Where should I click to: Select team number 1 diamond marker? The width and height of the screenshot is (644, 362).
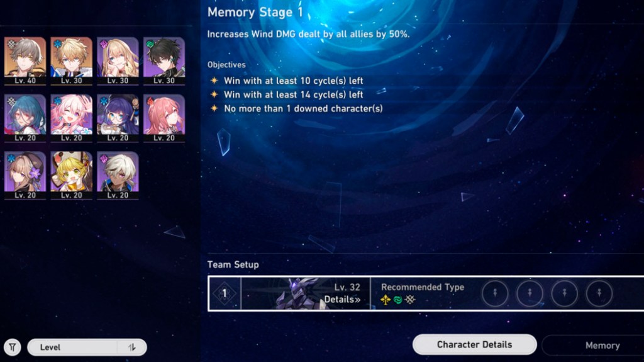(225, 293)
